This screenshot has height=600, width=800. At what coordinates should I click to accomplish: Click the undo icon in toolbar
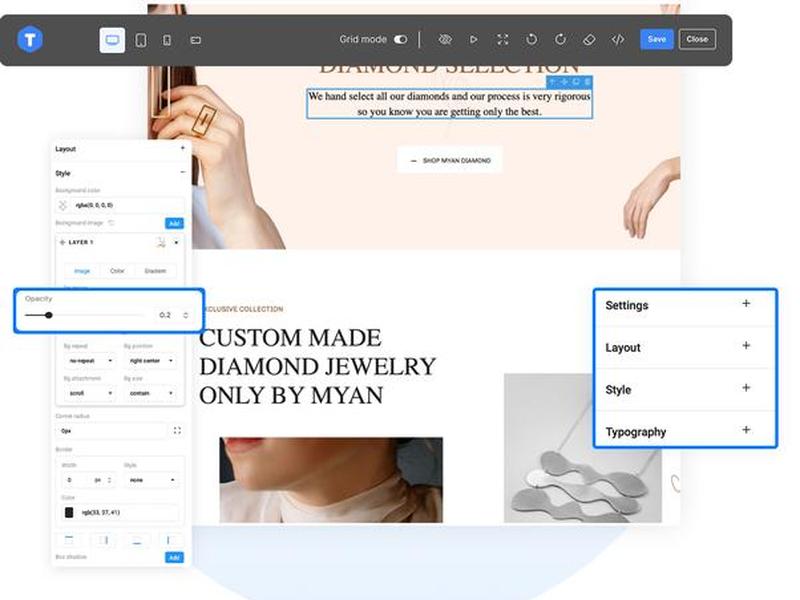pyautogui.click(x=531, y=39)
